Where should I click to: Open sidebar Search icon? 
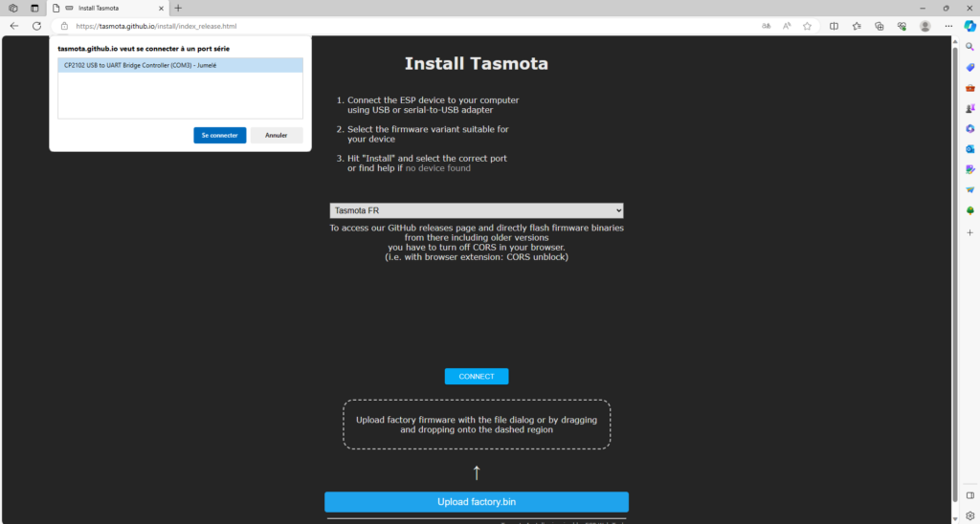(x=970, y=47)
